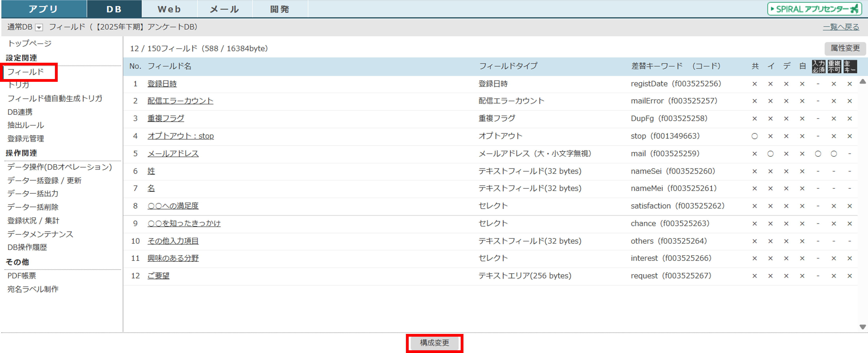Open the メールアドレス field link
This screenshot has width=868, height=353.
pyautogui.click(x=173, y=154)
